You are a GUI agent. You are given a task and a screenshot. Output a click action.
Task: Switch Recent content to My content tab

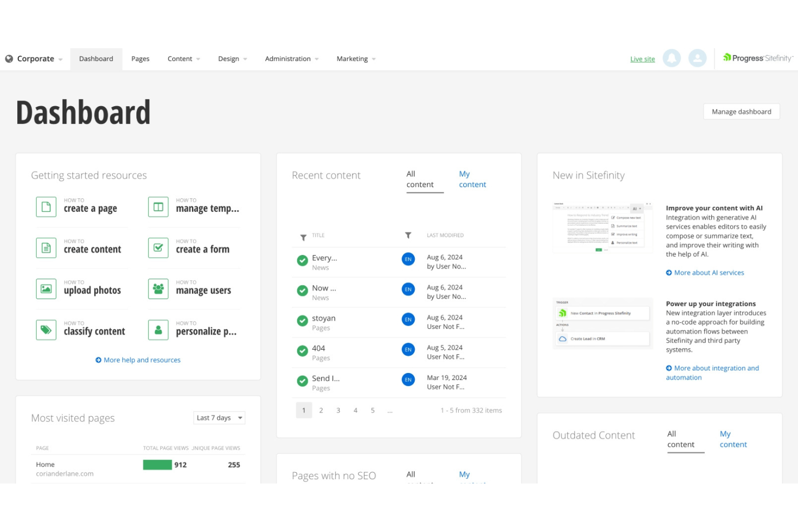coord(472,179)
